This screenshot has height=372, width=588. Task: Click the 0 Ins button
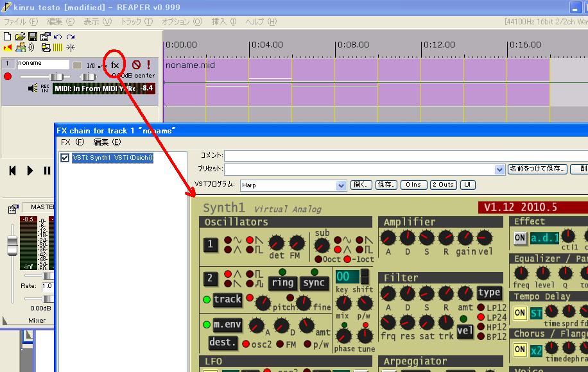413,185
